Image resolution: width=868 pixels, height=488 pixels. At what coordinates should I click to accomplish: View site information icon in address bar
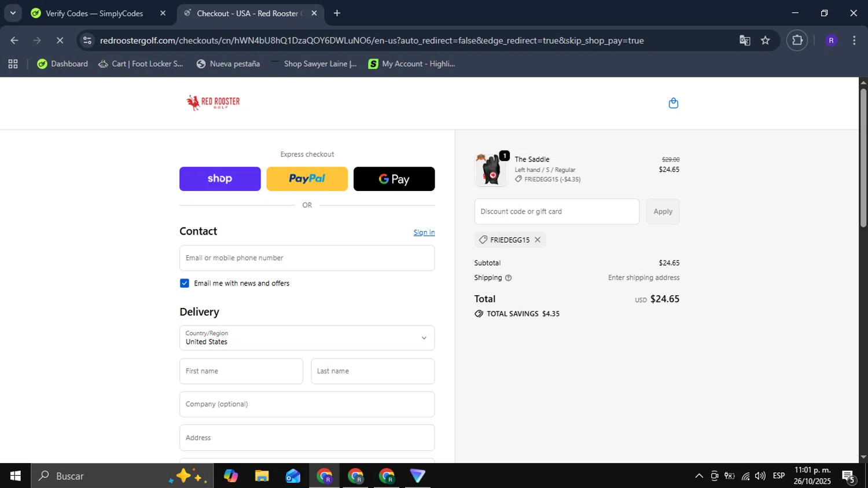tap(87, 41)
